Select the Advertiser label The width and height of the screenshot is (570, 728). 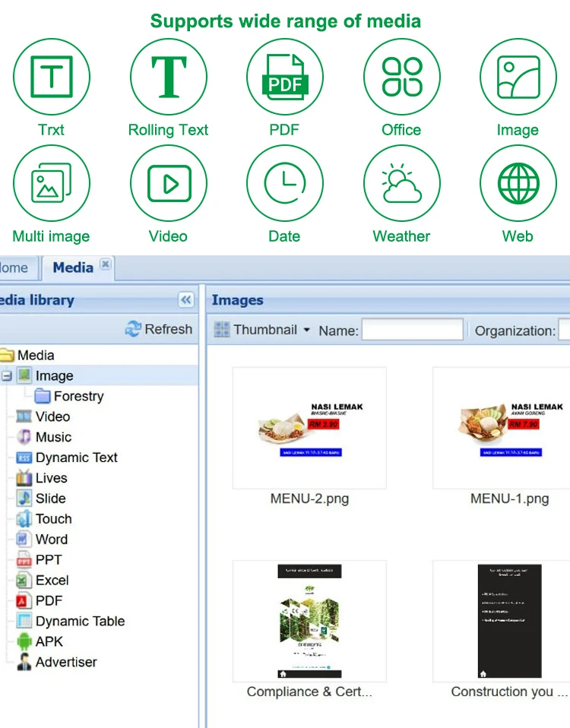(x=66, y=662)
